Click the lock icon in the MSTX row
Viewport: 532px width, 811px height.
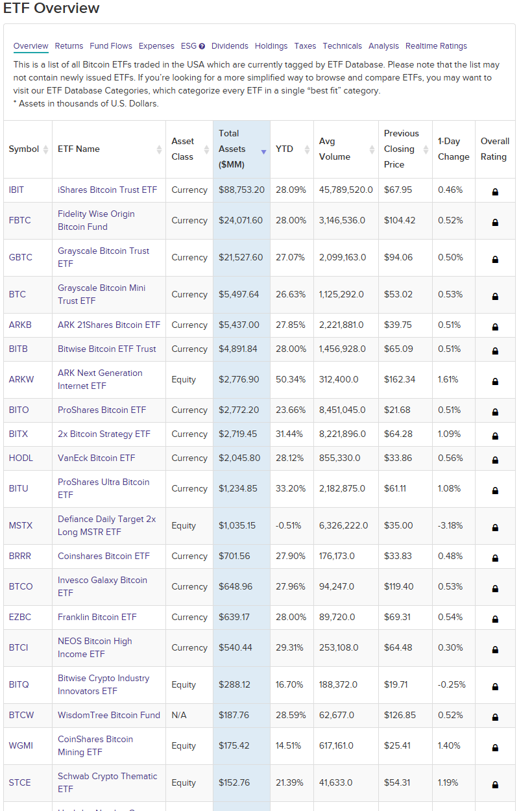pos(495,527)
